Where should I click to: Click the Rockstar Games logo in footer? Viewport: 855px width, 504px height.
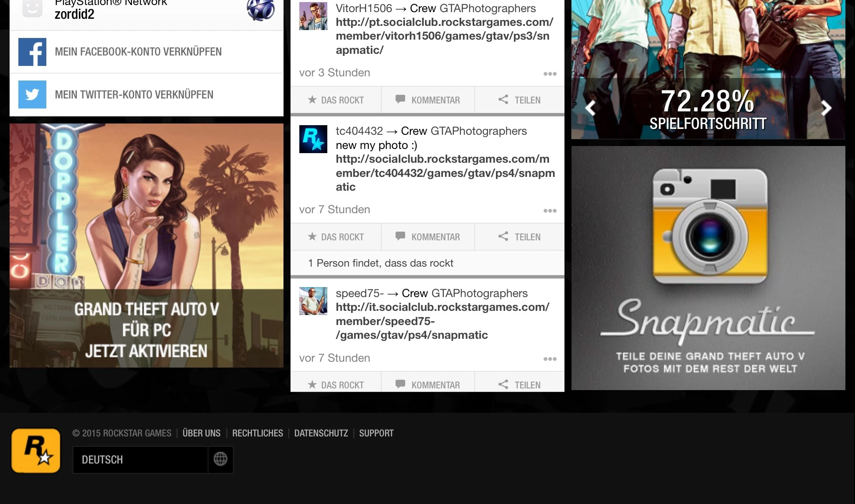point(36,451)
